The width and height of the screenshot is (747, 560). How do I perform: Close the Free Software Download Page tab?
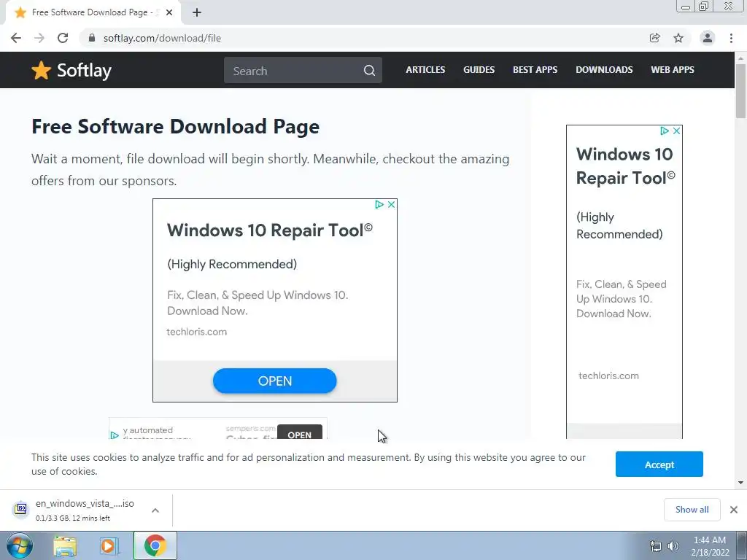coord(169,13)
